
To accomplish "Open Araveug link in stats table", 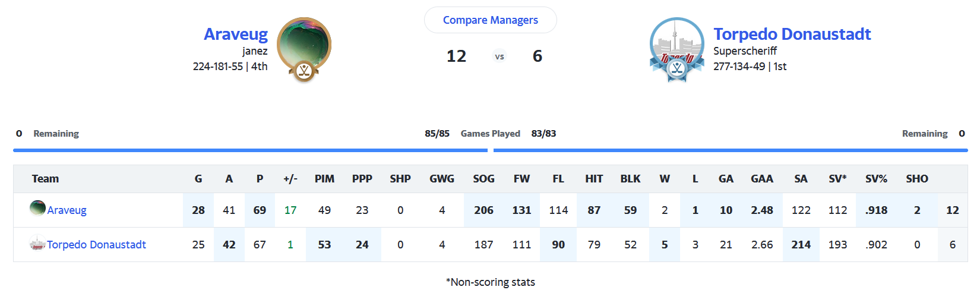I will pos(67,210).
